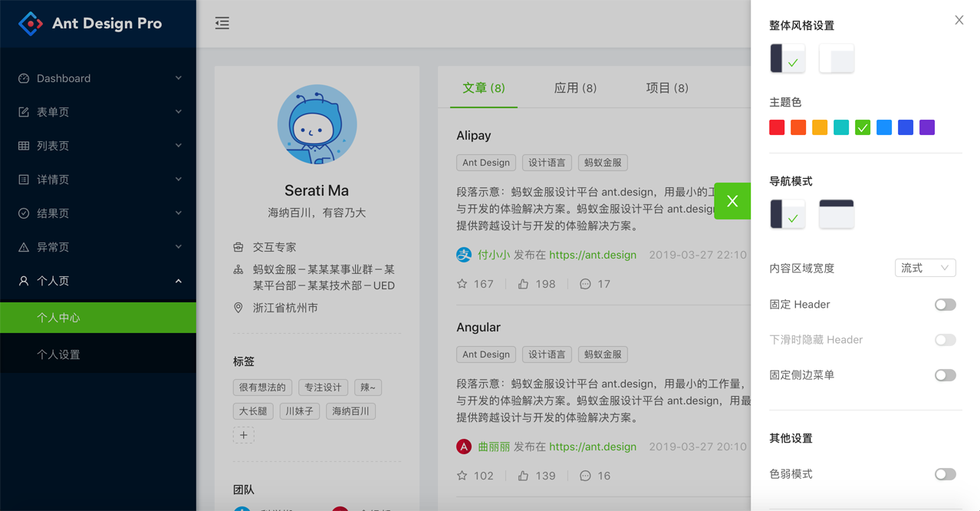The width and height of the screenshot is (980, 511).
Task: Select side menu navigation mode
Action: click(x=788, y=214)
